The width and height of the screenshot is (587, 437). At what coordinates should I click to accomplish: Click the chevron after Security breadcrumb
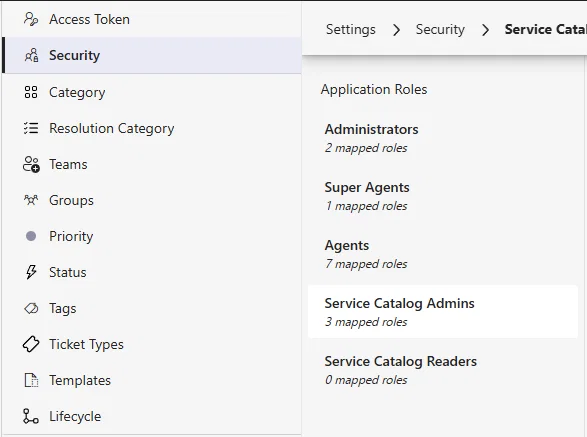coord(485,30)
